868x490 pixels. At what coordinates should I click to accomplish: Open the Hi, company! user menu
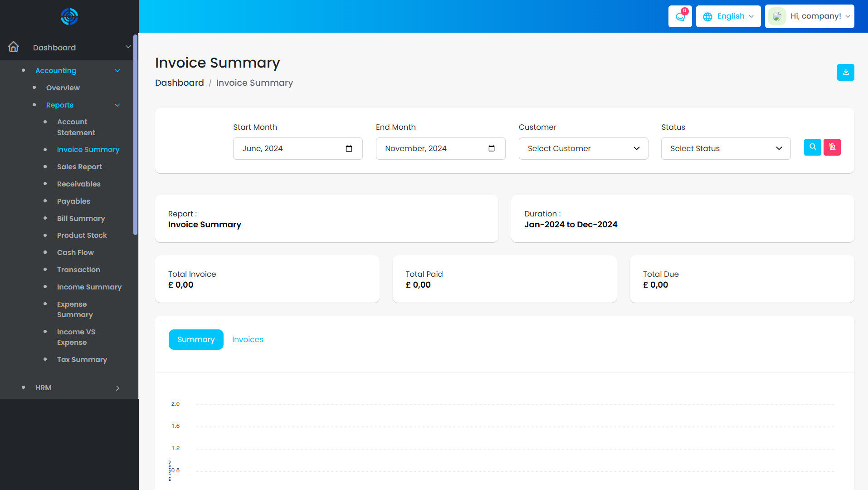pos(809,16)
